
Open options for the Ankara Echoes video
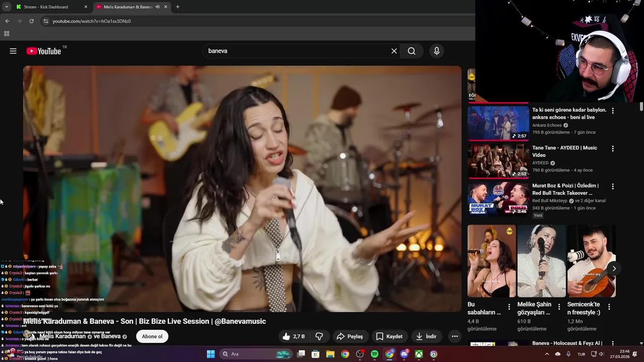coord(612,111)
